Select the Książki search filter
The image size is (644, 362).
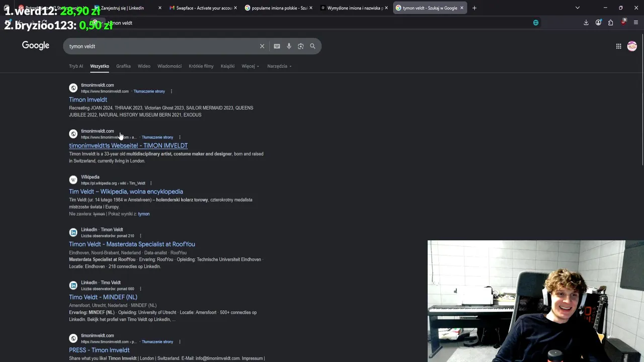pyautogui.click(x=227, y=66)
